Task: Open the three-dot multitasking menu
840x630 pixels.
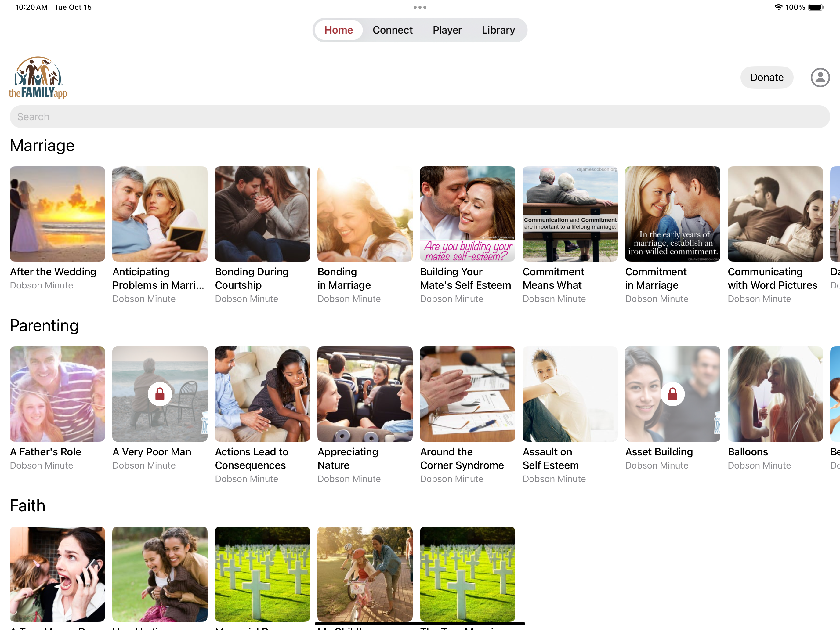Action: (x=420, y=7)
